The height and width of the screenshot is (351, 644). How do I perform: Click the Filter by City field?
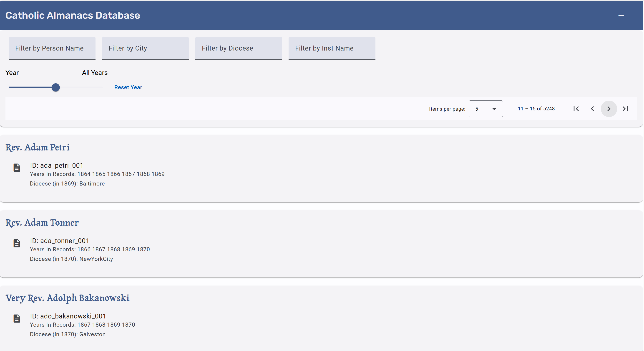(145, 48)
